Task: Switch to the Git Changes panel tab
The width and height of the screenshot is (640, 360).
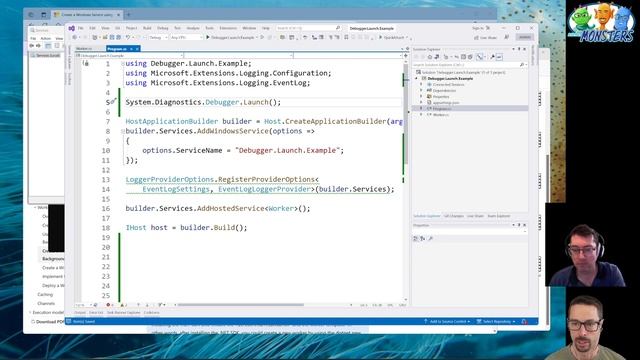Action: [454, 216]
